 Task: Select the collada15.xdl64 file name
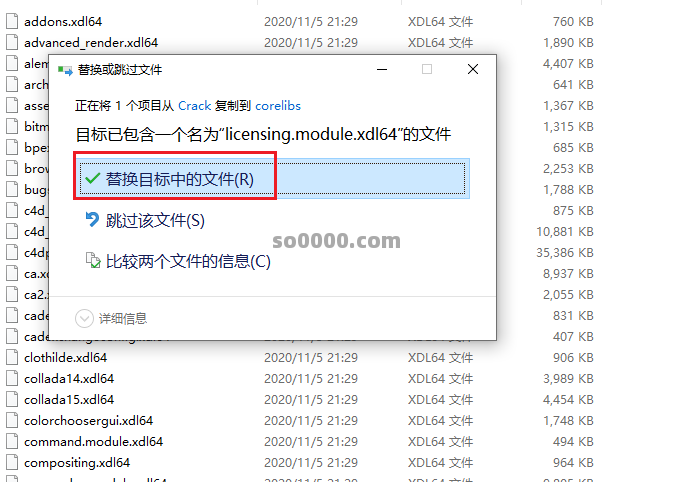point(69,399)
